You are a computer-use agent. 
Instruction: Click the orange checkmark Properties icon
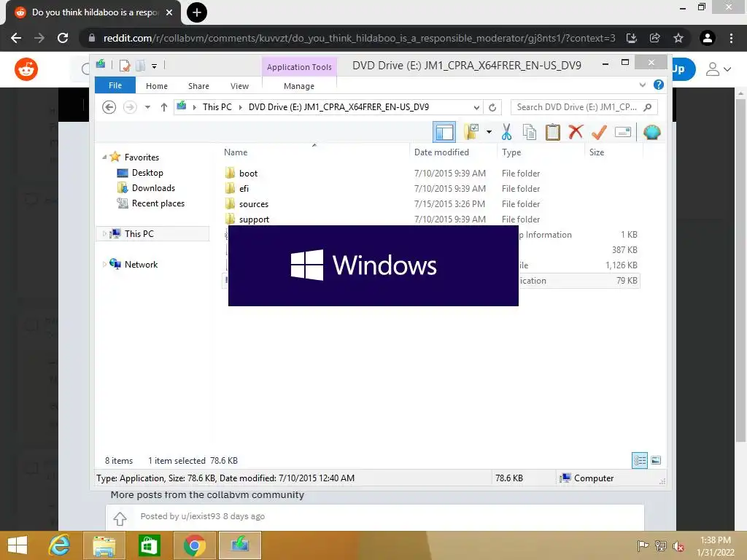599,132
